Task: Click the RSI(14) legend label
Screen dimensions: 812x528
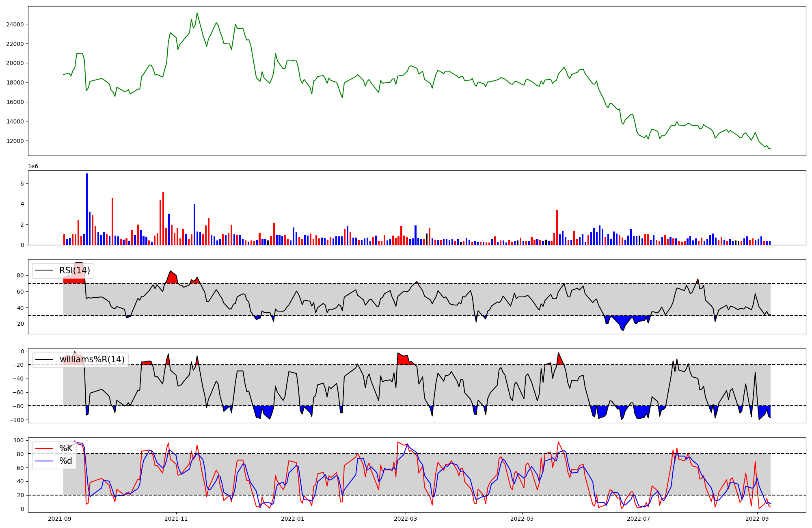Action: click(75, 270)
